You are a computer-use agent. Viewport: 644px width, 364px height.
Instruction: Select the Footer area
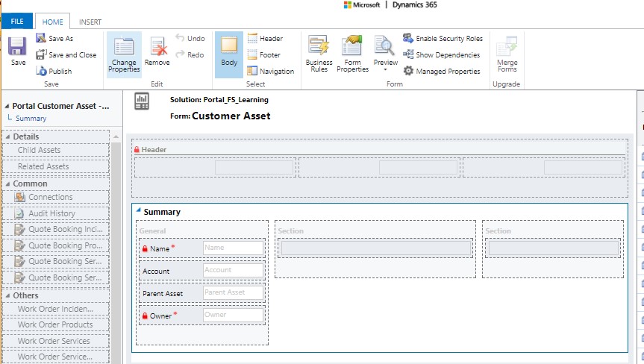(x=263, y=54)
